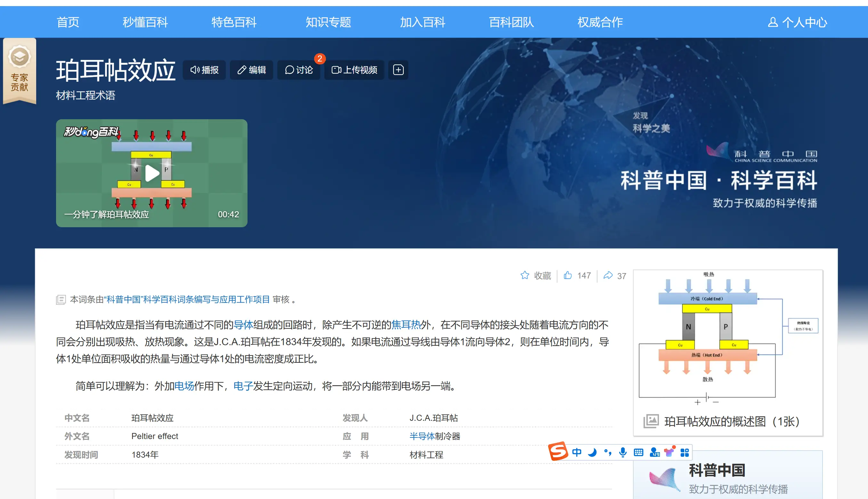Viewport: 868px width, 499px height.
Task: Click the 材料工程术语 subtitle text
Action: click(x=85, y=95)
